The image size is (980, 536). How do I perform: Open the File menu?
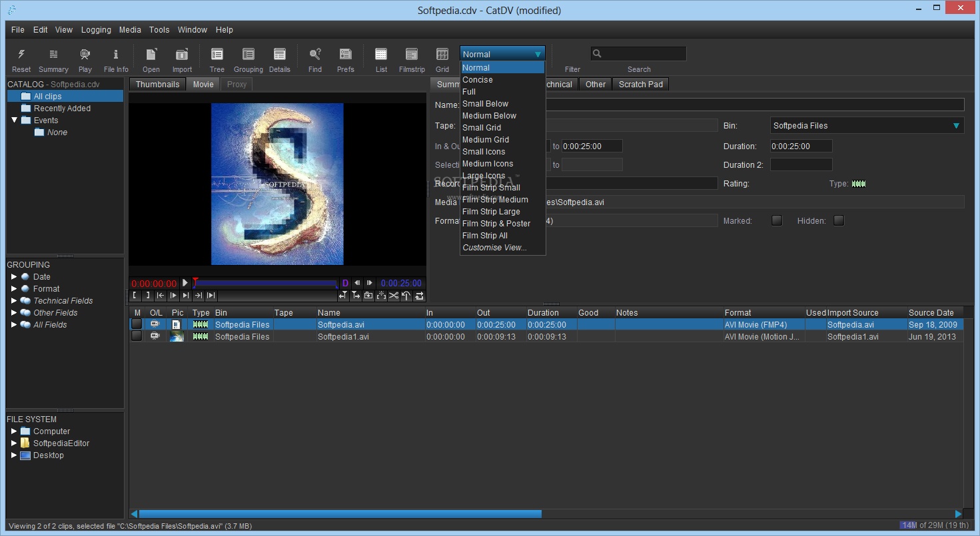tap(18, 30)
